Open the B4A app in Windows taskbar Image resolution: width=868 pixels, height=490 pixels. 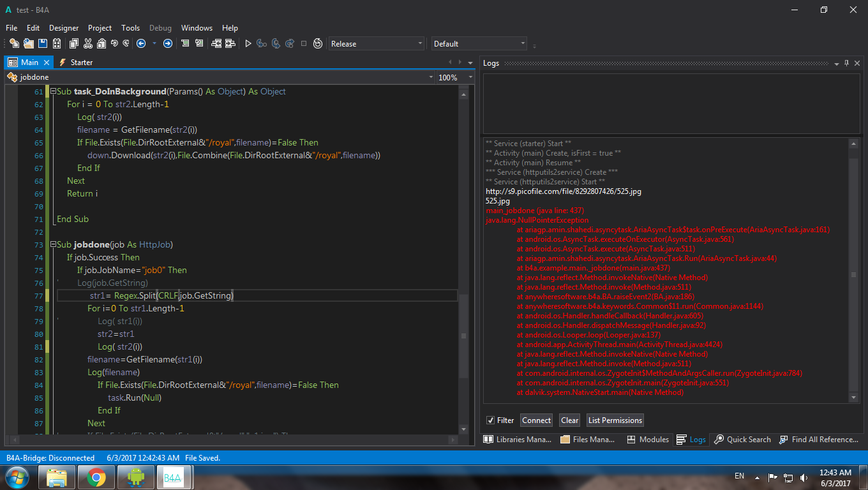[x=172, y=477]
